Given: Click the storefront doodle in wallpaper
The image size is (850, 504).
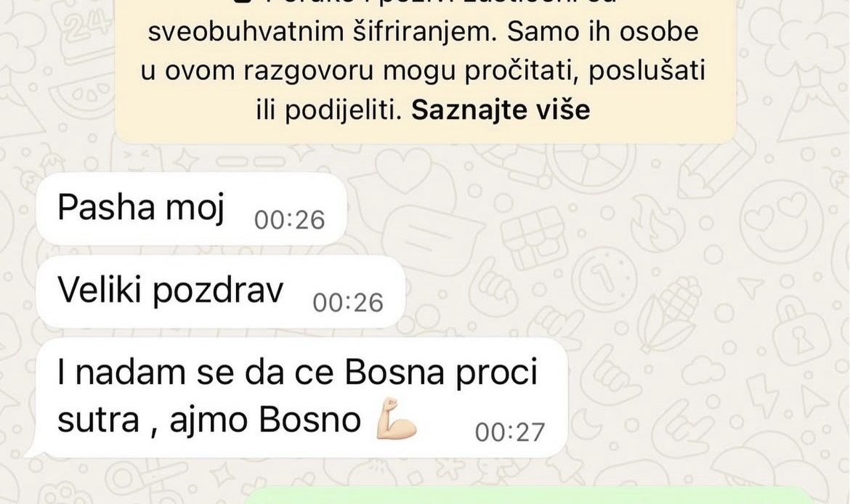Looking at the screenshot, I should click(534, 237).
